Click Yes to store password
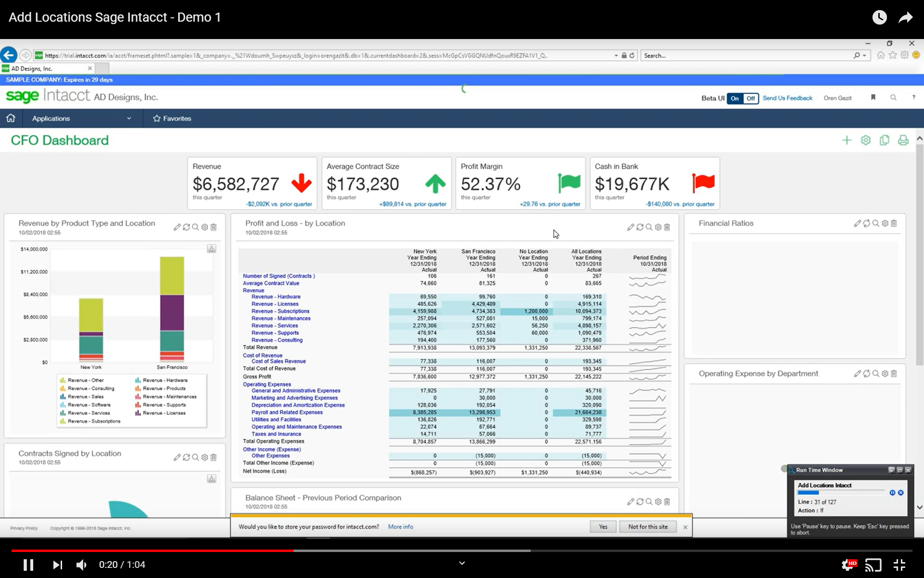The height and width of the screenshot is (578, 924). coord(603,527)
